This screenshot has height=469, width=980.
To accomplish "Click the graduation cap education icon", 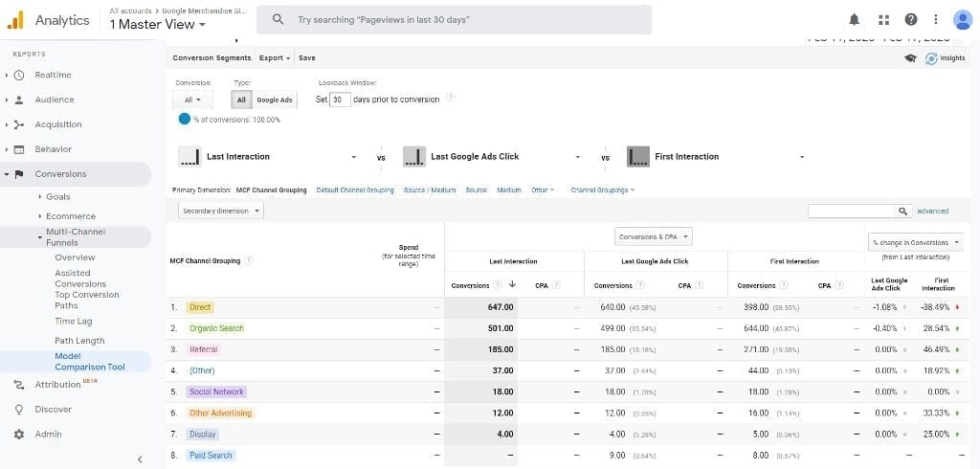I will pos(910,58).
